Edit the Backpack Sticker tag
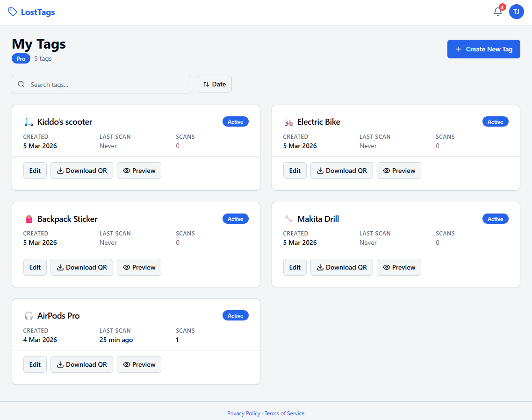This screenshot has width=532, height=420. pyautogui.click(x=35, y=267)
